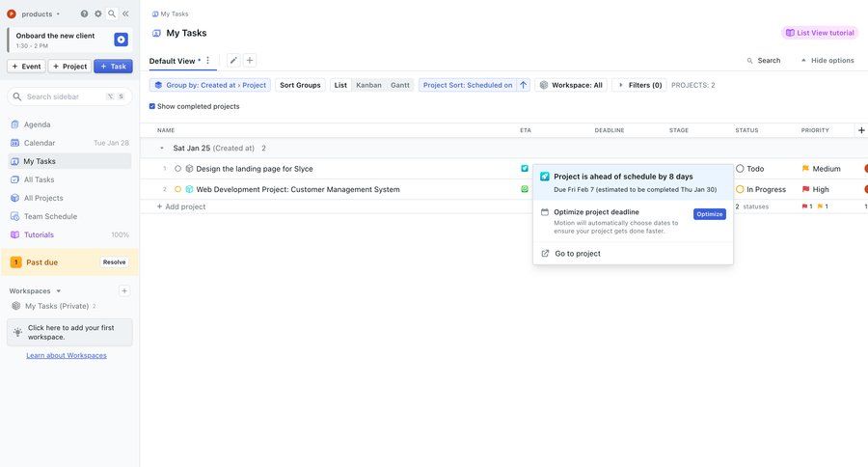Change Todo status of Design the landing page
Image resolution: width=868 pixels, height=467 pixels.
coord(750,169)
